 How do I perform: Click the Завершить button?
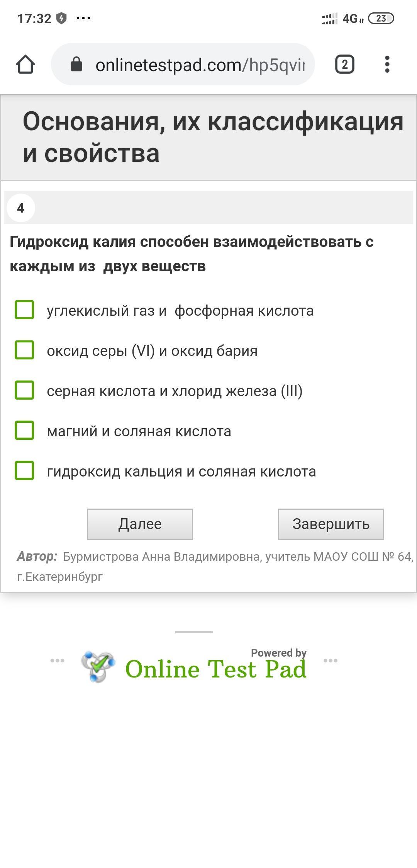331,524
